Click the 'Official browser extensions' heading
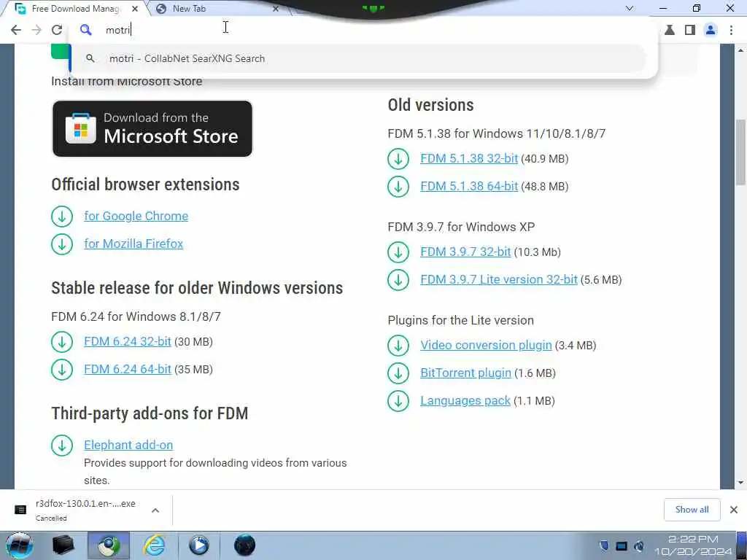This screenshot has width=747, height=560. click(x=145, y=184)
